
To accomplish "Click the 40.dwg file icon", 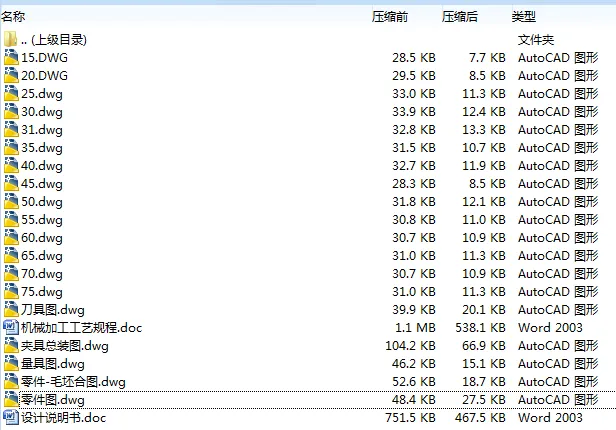I will 11,166.
